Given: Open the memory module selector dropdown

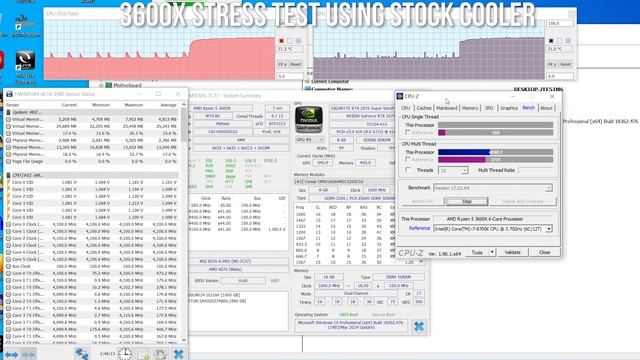Looking at the screenshot, I should [345, 181].
